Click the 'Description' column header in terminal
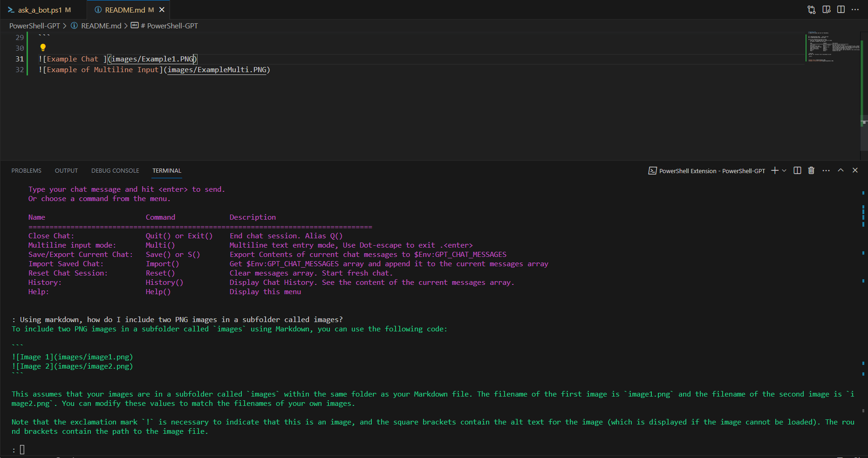The height and width of the screenshot is (458, 868). [253, 217]
